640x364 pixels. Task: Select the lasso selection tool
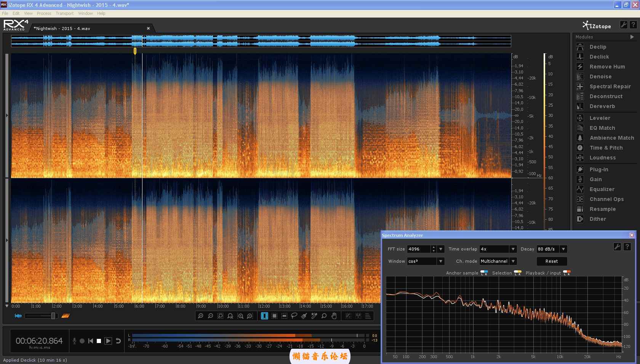pos(294,316)
